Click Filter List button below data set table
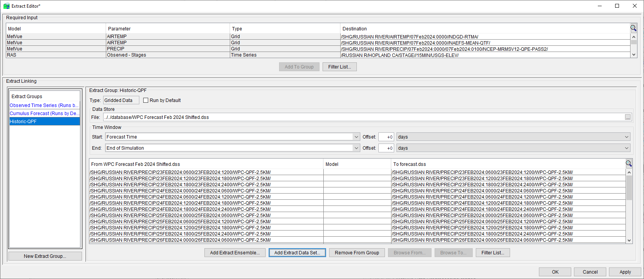644x279 pixels. tap(493, 252)
